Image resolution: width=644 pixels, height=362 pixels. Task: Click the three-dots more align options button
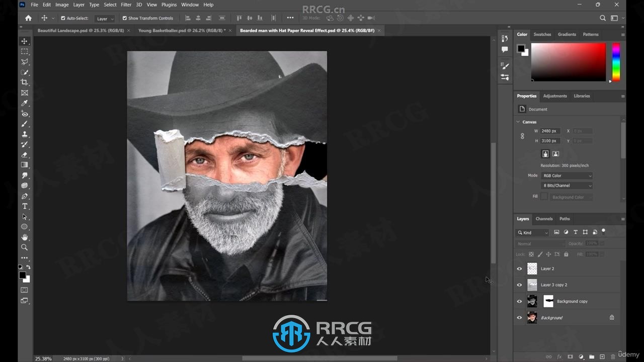290,18
